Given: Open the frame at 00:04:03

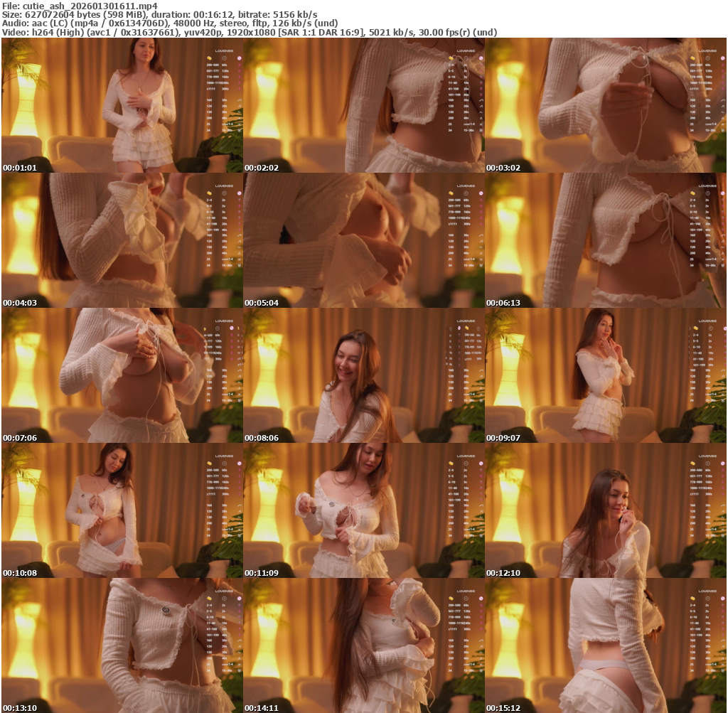Looking at the screenshot, I should click(122, 240).
